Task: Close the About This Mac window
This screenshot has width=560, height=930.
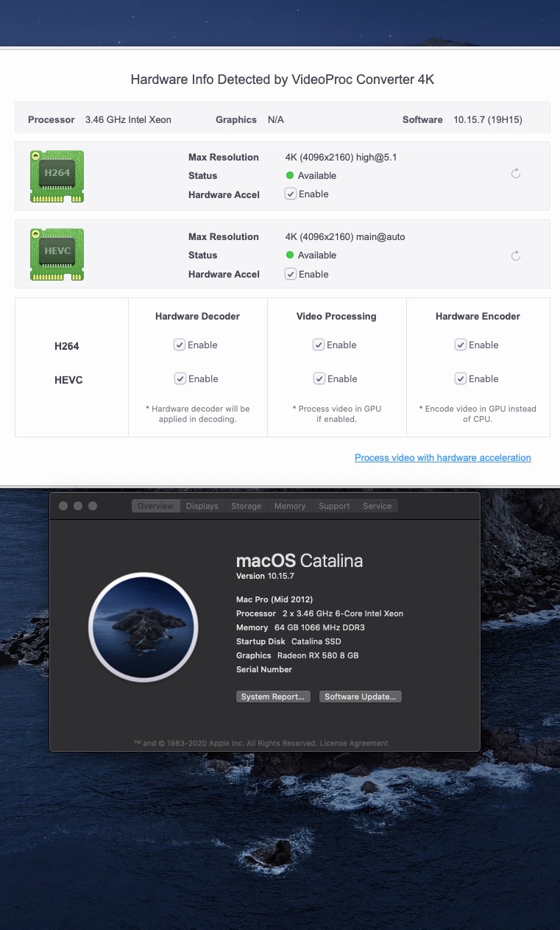Action: click(63, 506)
